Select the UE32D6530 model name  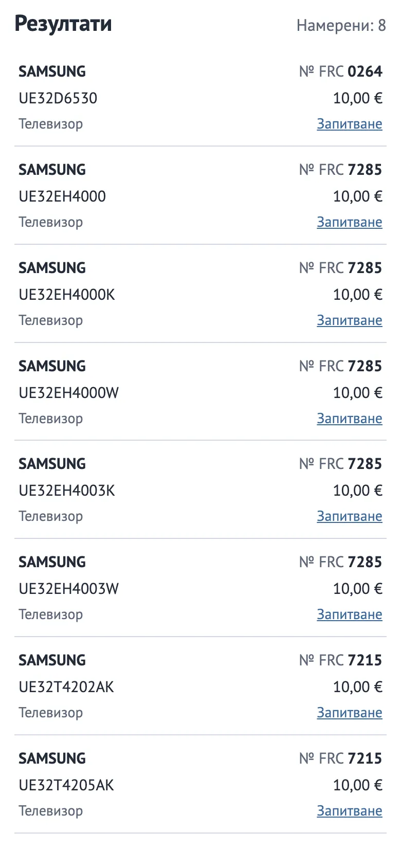58,98
